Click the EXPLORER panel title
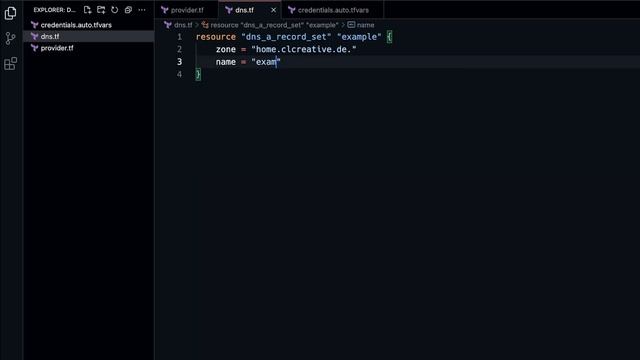This screenshot has height=360, width=640. click(55, 10)
